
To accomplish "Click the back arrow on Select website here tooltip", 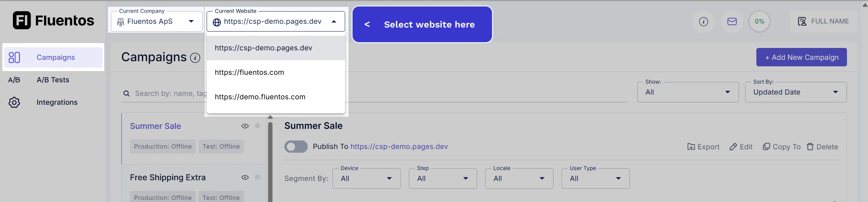I will pyautogui.click(x=367, y=24).
